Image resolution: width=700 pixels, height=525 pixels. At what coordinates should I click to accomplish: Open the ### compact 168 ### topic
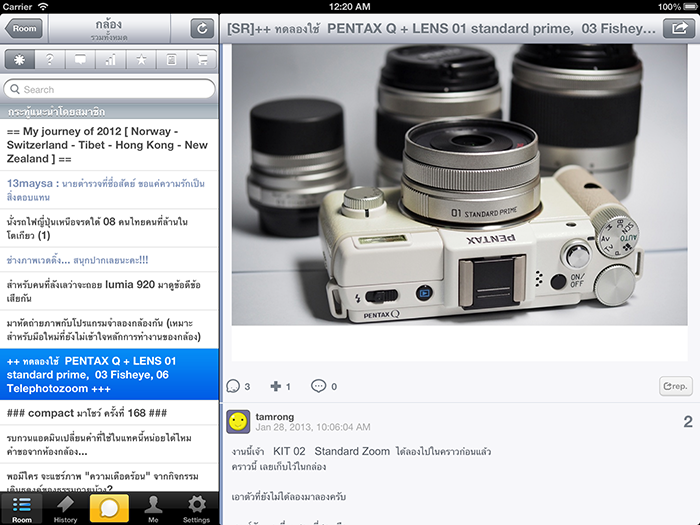tap(109, 413)
